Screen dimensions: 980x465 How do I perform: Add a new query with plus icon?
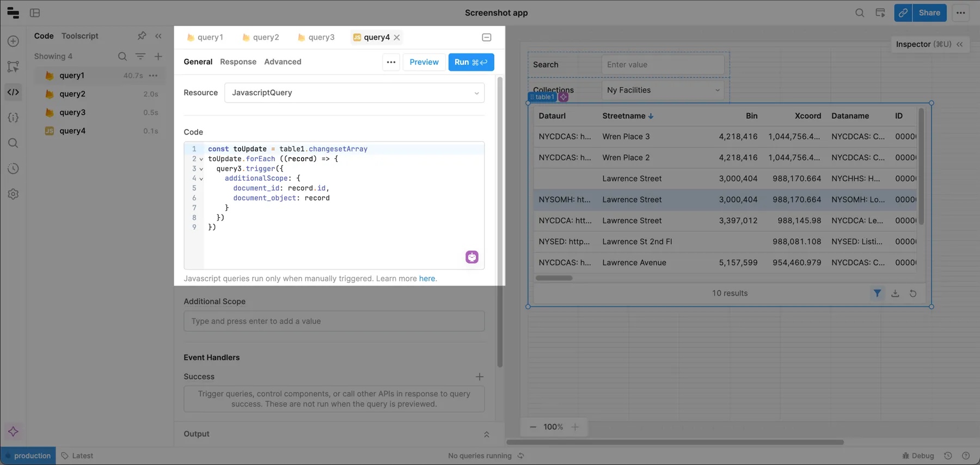[158, 56]
